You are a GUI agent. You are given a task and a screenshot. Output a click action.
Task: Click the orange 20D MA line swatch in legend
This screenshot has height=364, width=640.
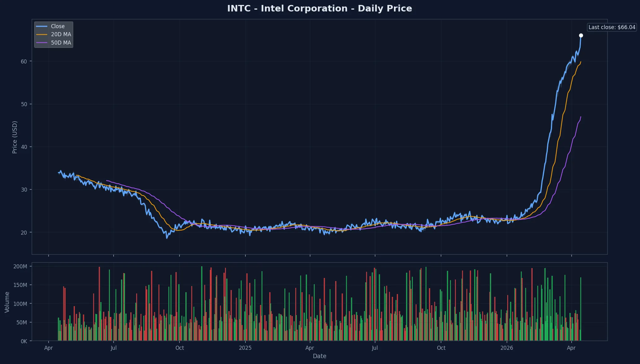[42, 34]
